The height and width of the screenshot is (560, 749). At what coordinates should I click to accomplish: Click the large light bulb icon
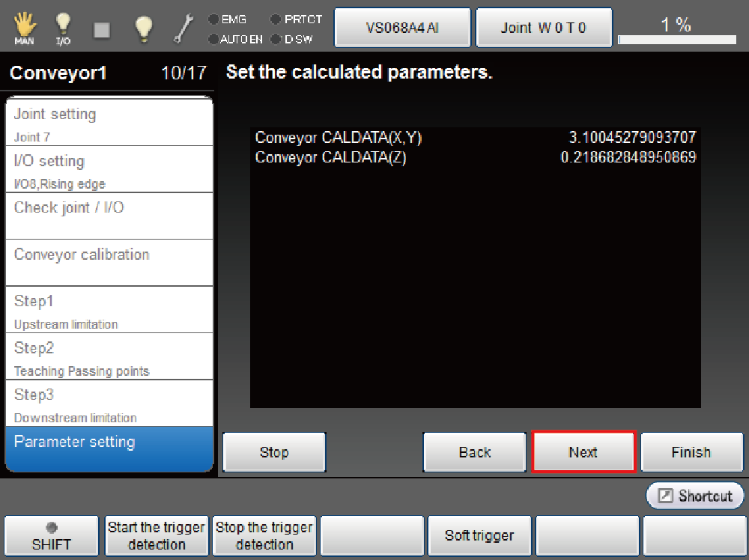click(143, 28)
